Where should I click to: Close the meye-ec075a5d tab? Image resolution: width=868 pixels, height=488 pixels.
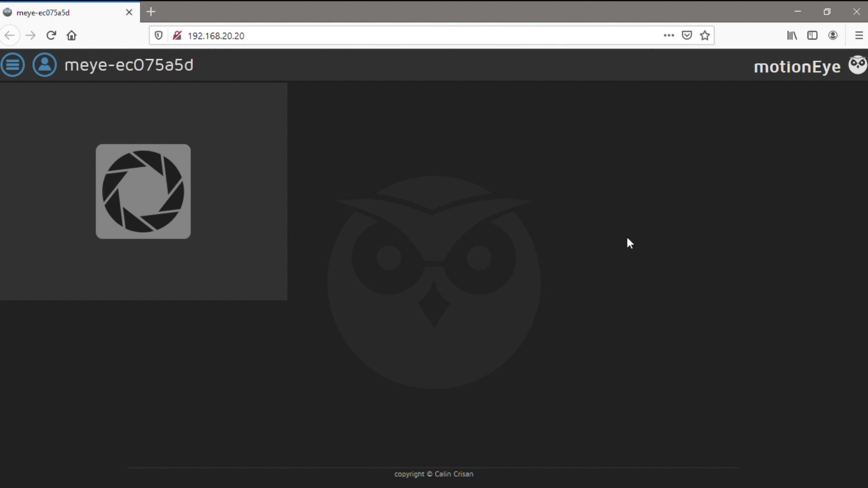[x=129, y=12]
